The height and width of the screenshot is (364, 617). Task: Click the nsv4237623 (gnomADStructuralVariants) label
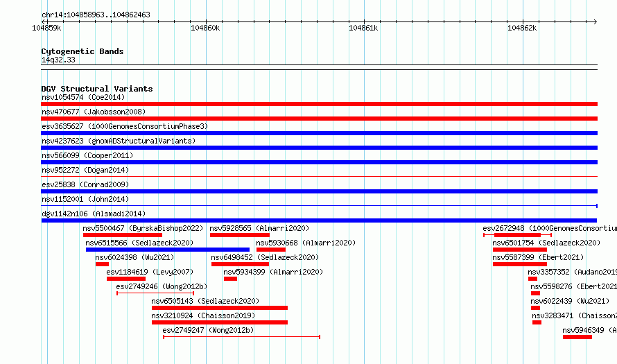119,141
